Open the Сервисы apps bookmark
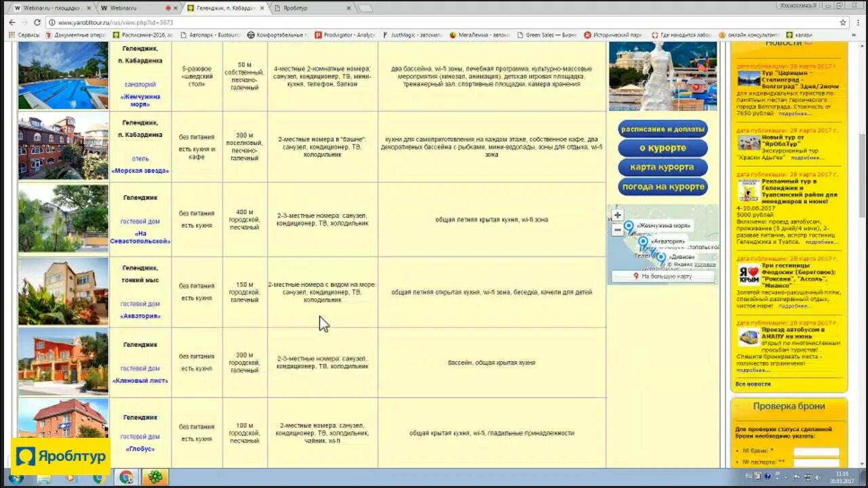The image size is (868, 488). 23,35
